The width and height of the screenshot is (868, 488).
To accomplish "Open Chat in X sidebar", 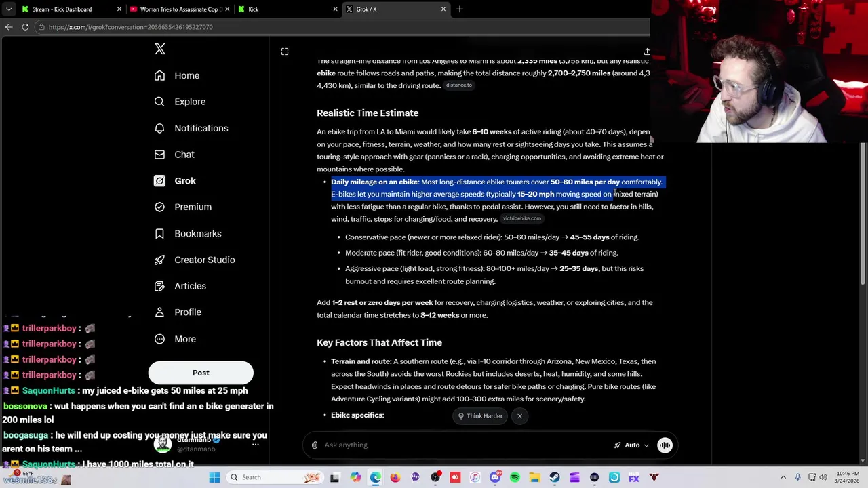I will tap(174, 155).
